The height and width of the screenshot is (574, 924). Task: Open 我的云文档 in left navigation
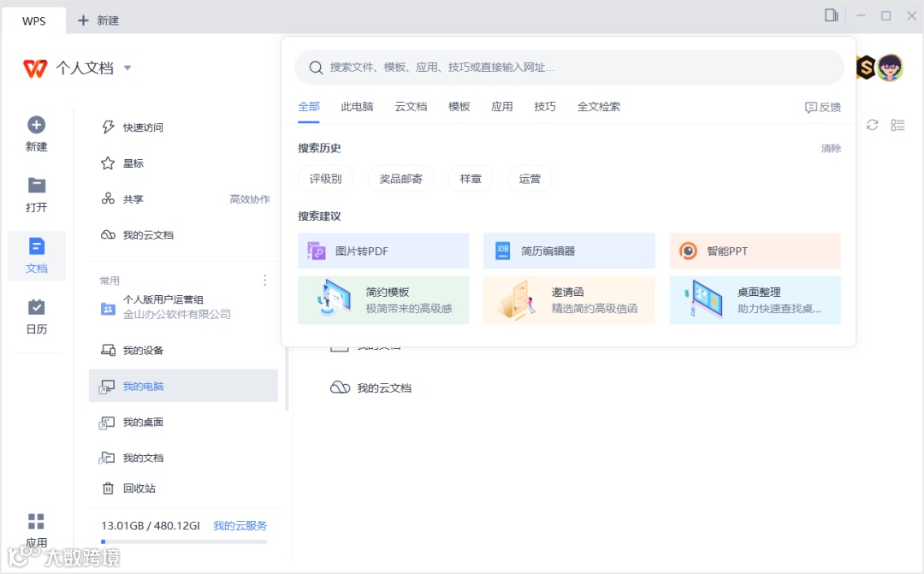(183, 235)
